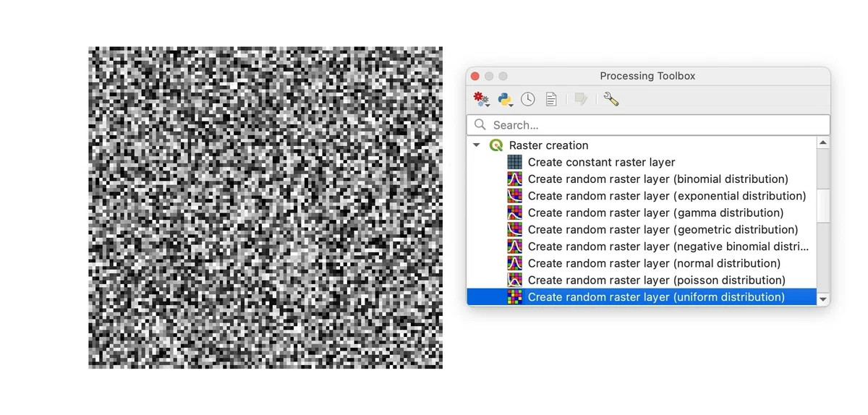Click the exponential distribution algorithm icon
Screen dimensions: 868x415
[x=514, y=196]
